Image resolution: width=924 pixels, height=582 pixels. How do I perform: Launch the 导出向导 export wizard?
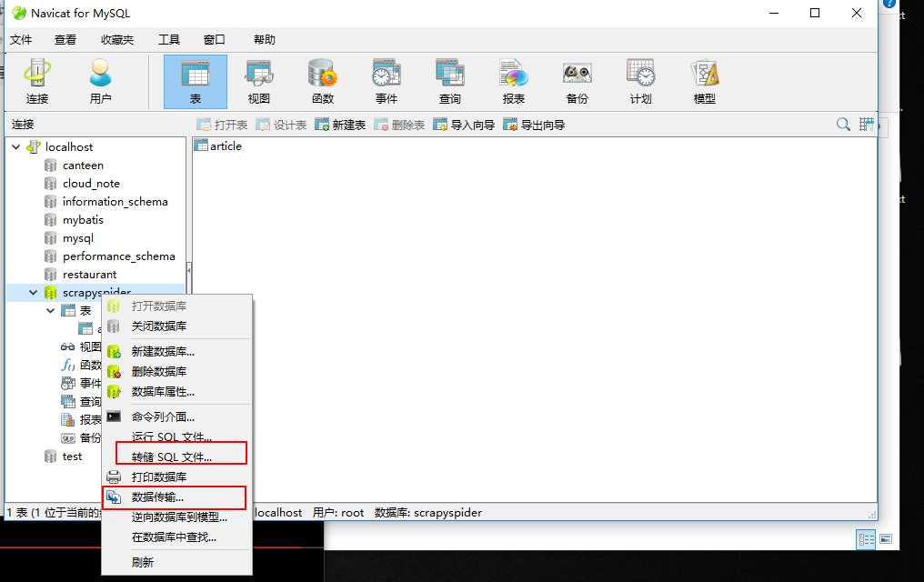point(534,125)
